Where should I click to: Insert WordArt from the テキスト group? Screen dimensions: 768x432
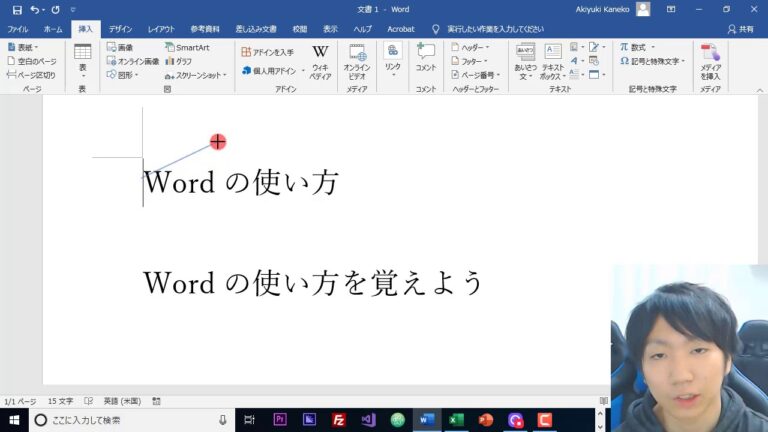pos(576,61)
